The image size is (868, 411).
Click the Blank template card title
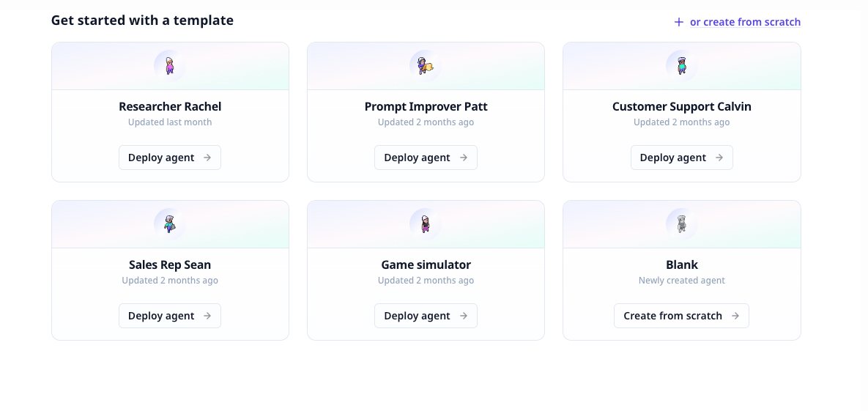click(681, 264)
